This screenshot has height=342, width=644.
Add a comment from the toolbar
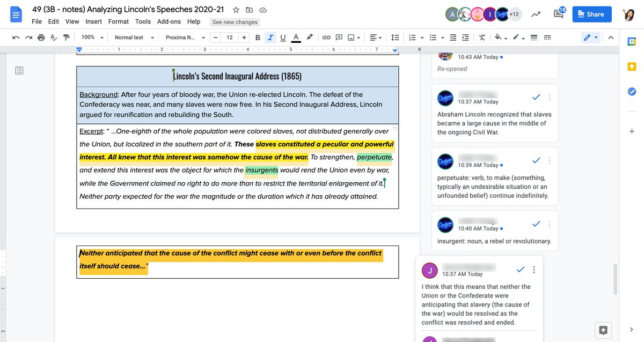[x=339, y=38]
